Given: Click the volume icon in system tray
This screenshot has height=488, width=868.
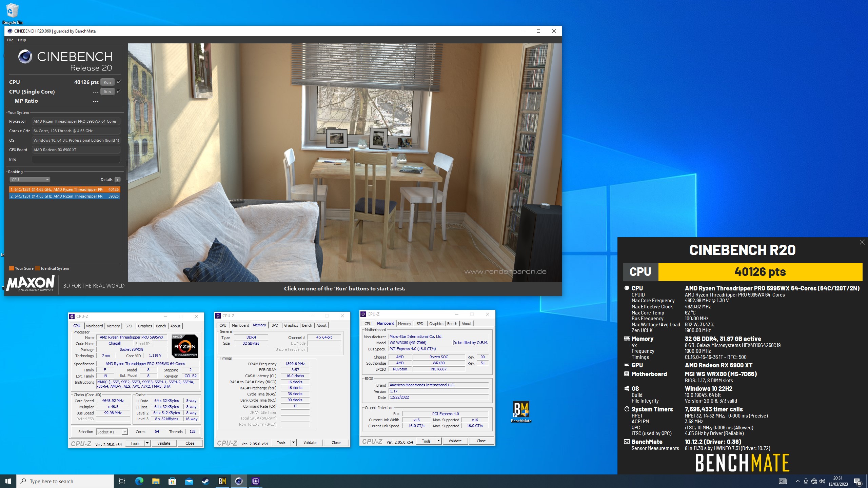Looking at the screenshot, I should pyautogui.click(x=822, y=482).
